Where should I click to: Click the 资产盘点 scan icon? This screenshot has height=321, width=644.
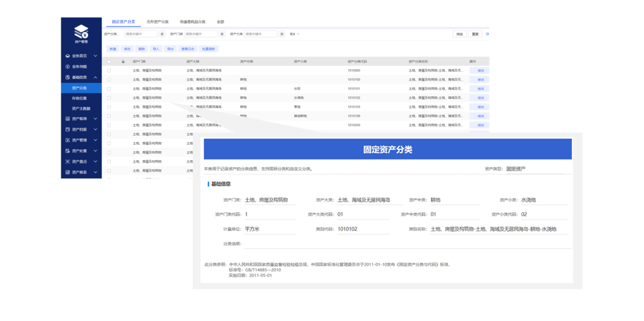click(x=68, y=161)
